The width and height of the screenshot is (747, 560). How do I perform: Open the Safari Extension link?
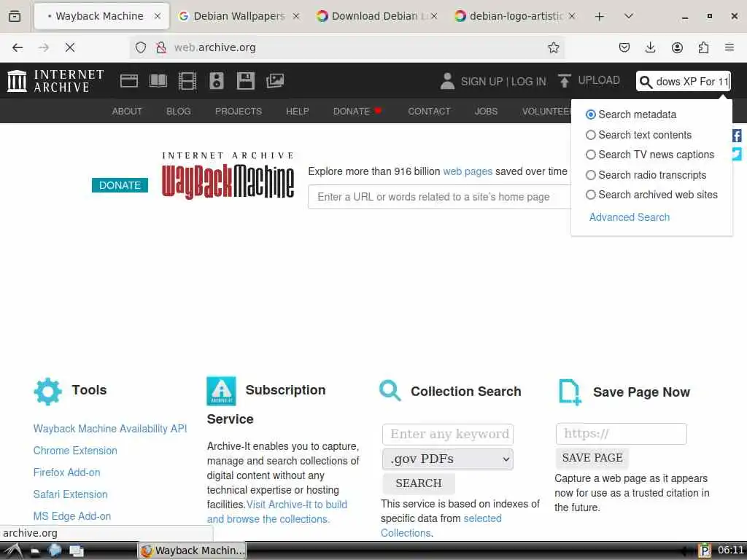click(71, 495)
